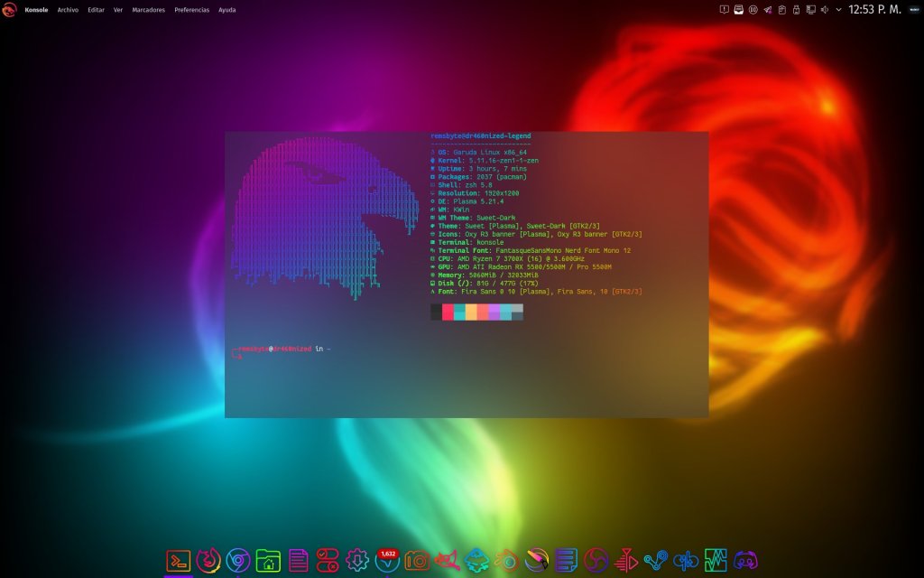Expand hidden system tray icons arrow
Screen dimensions: 924x578
839,10
